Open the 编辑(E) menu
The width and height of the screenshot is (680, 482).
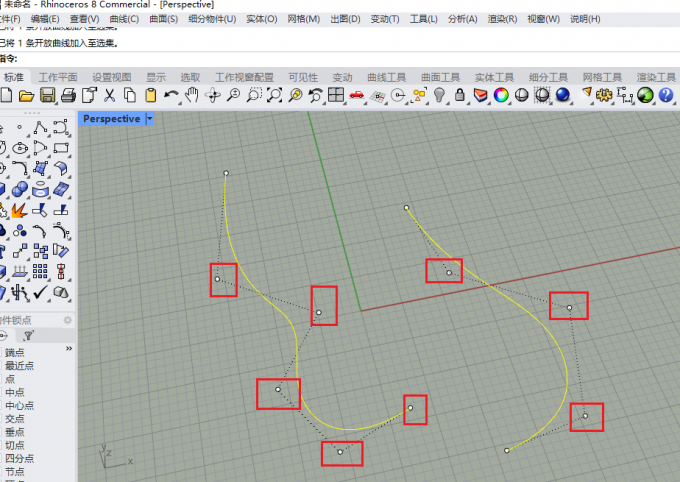[45, 19]
